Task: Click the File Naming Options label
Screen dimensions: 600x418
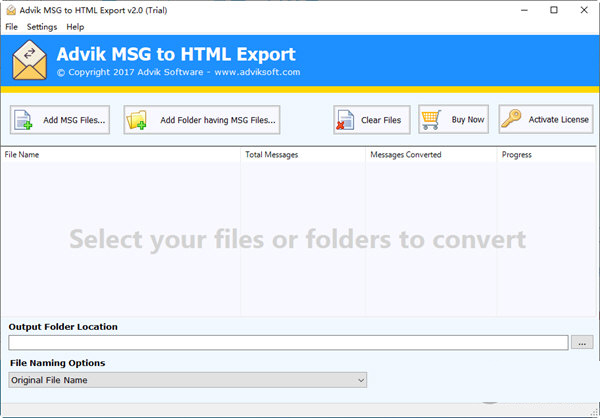Action: pyautogui.click(x=57, y=363)
